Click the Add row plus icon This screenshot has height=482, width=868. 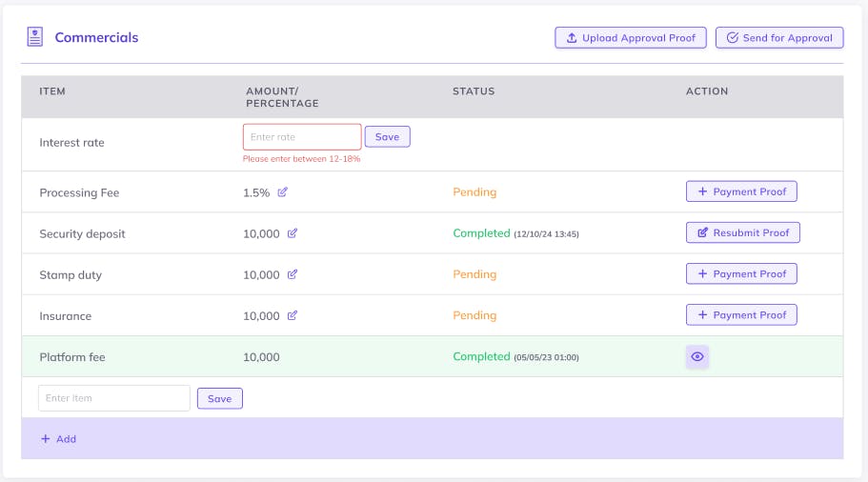(45, 439)
